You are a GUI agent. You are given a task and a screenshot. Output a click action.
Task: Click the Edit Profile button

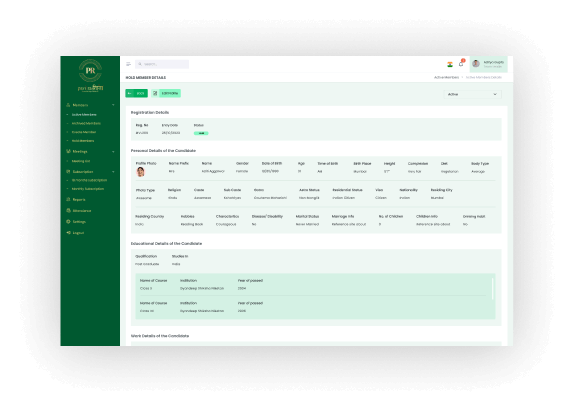(166, 93)
